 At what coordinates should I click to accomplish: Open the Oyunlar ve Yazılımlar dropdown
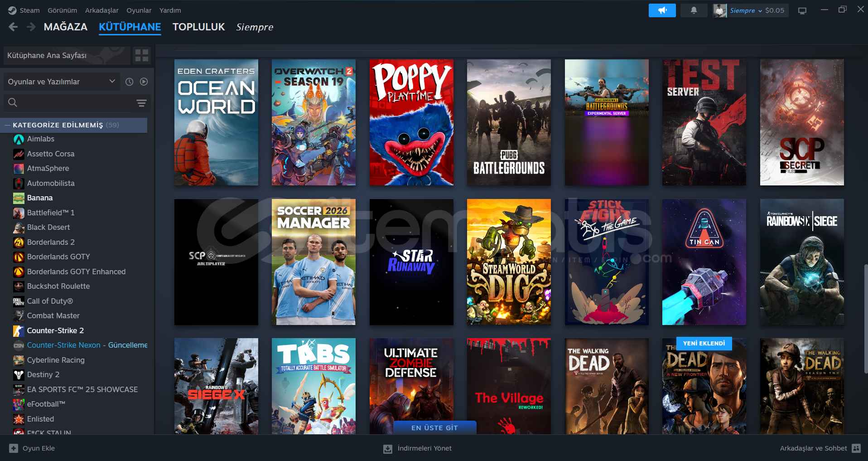62,82
